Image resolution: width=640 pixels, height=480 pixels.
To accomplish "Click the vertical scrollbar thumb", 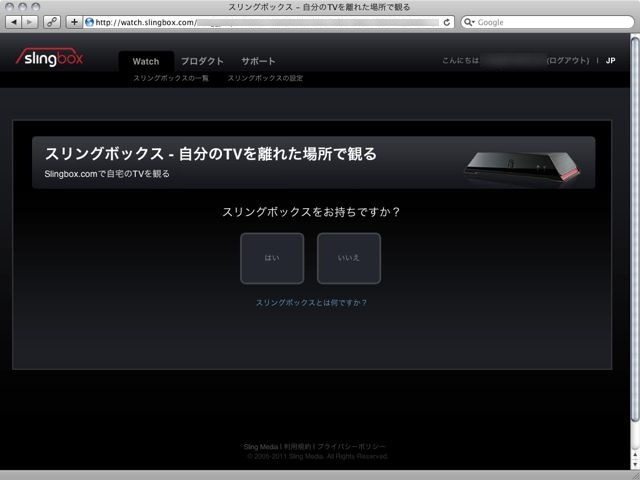I will (x=635, y=229).
